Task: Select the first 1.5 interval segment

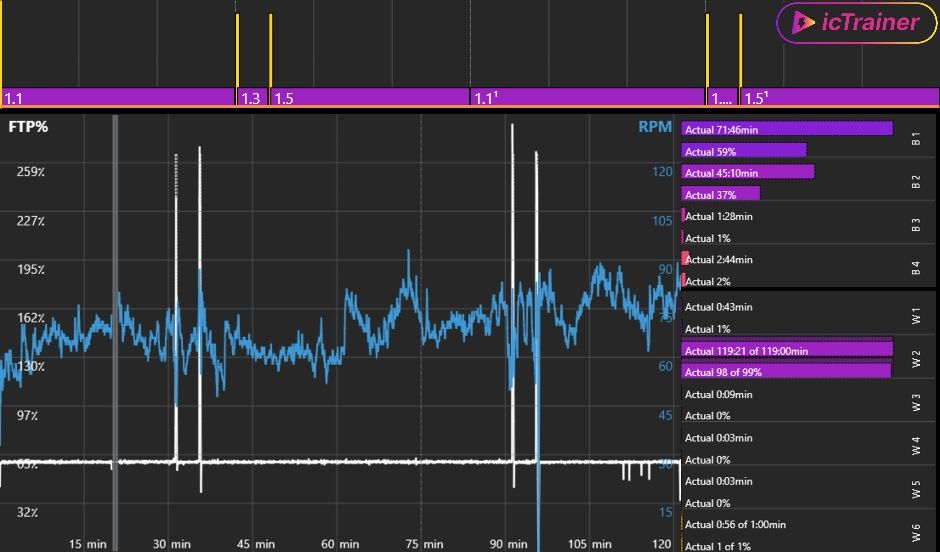Action: 370,97
